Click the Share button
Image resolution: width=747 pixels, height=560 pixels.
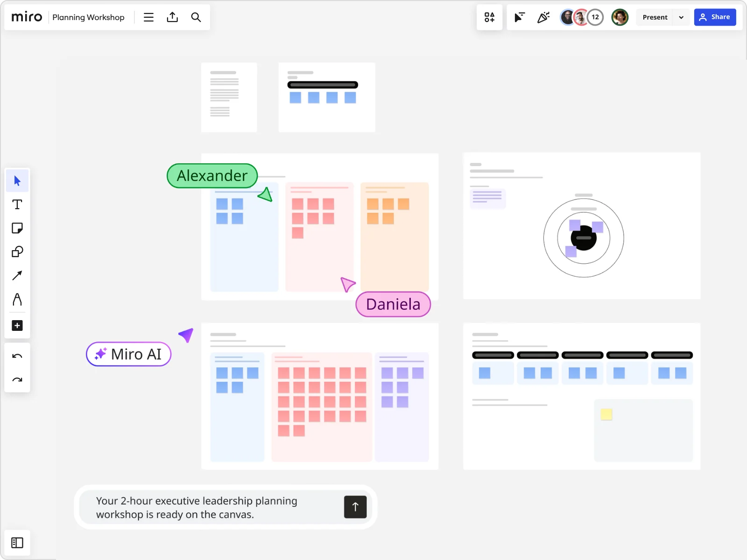(715, 17)
